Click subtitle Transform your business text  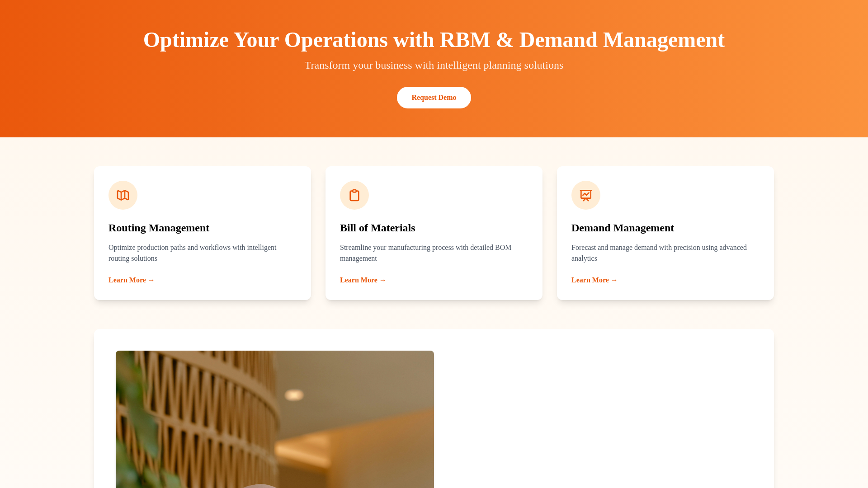pyautogui.click(x=434, y=65)
